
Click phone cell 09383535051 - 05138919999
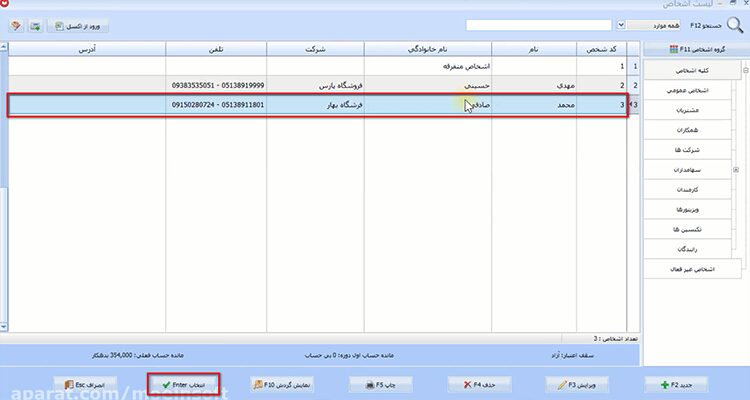click(x=218, y=86)
